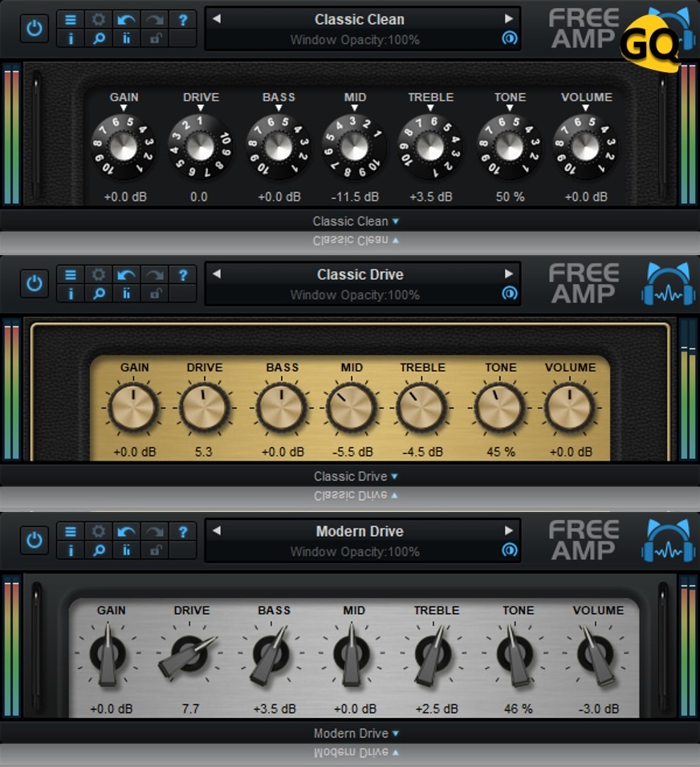Click the double-i icon in Classic Clean plugin
This screenshot has height=767, width=700.
(126, 39)
